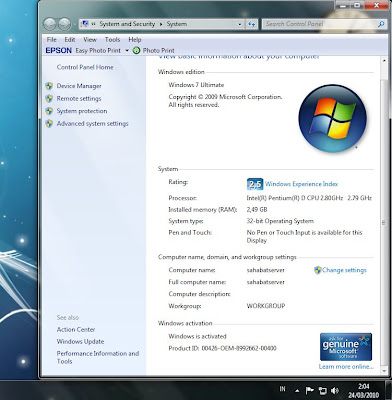Open Action Center link

76,329
